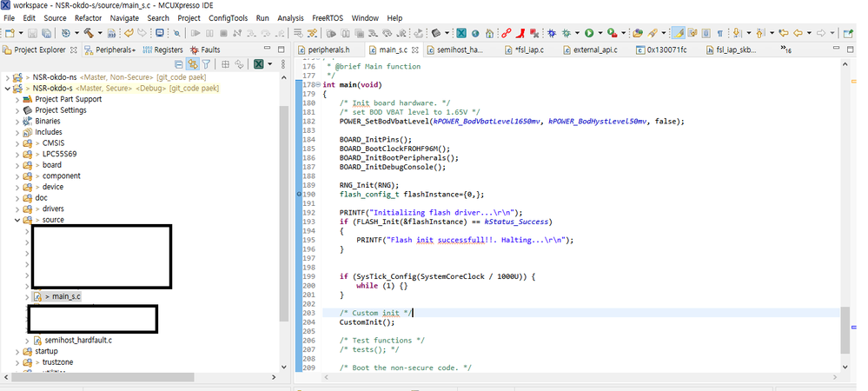Open dropdown arrow next to hammer Build
The width and height of the screenshot is (868, 391).
[100, 33]
